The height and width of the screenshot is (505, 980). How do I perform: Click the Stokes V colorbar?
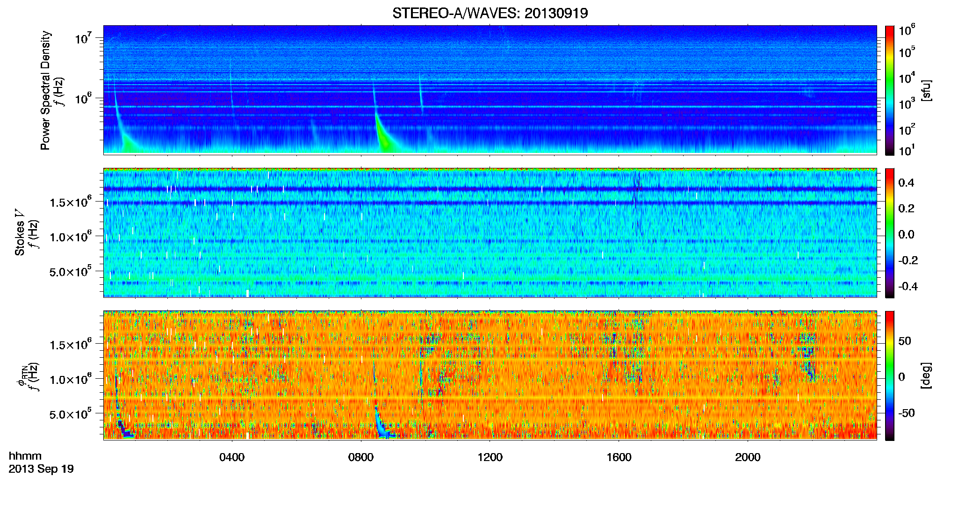[889, 233]
